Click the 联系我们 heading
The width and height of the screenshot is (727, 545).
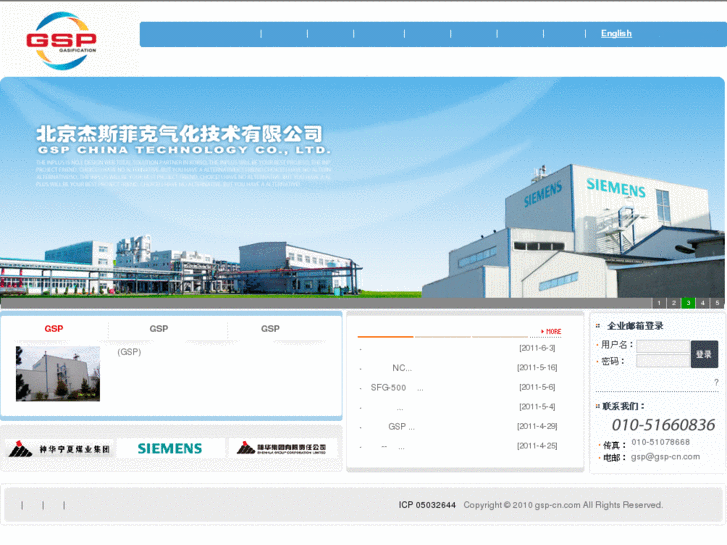[x=623, y=406]
